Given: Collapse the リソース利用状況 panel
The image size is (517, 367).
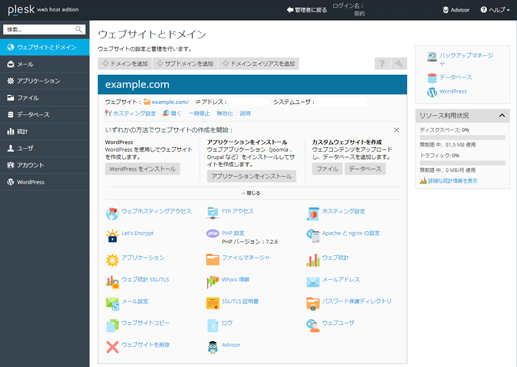Looking at the screenshot, I should (502, 116).
